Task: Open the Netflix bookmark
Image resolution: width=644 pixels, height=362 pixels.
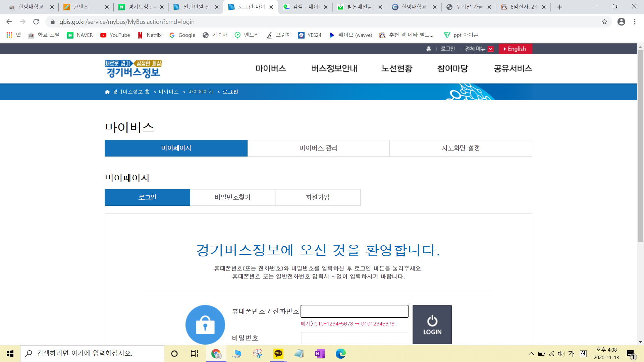Action: tap(150, 35)
